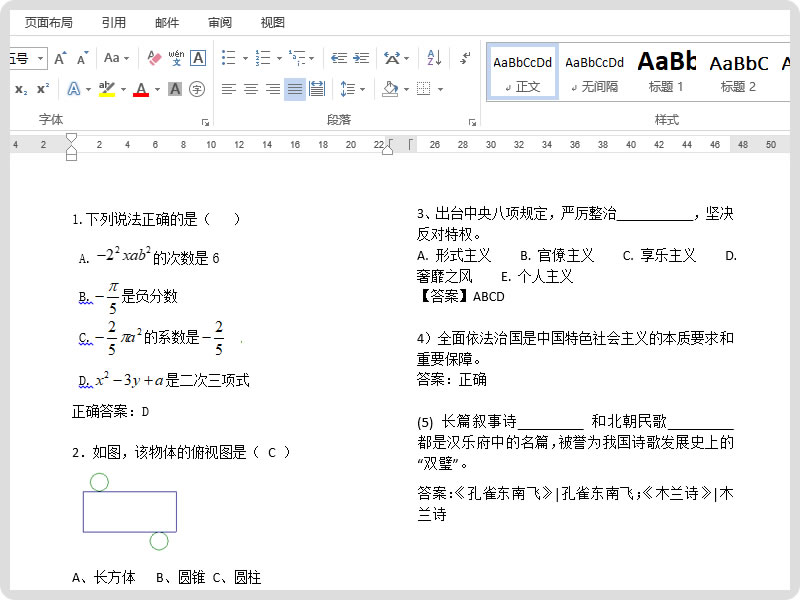Apply the 无间隔 style
Viewport: 800px width, 600px height.
tap(594, 72)
